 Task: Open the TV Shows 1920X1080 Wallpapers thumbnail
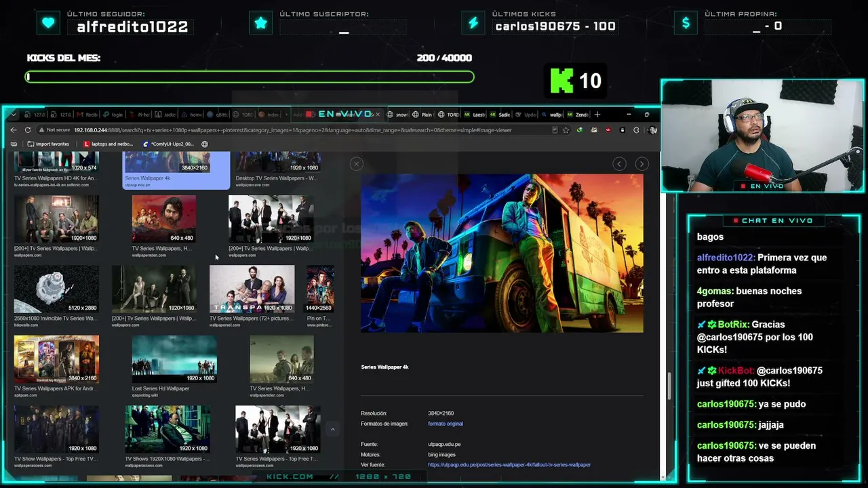pos(167,429)
